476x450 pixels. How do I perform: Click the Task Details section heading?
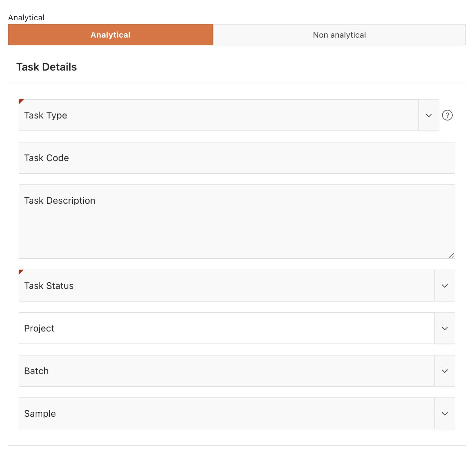[x=47, y=67]
